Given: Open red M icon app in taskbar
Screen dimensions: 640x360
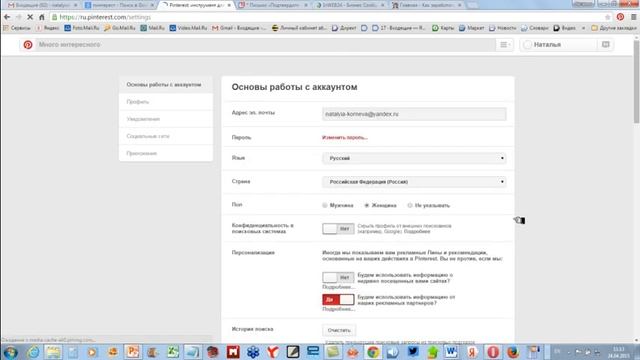Looking at the screenshot, I should 233,352.
